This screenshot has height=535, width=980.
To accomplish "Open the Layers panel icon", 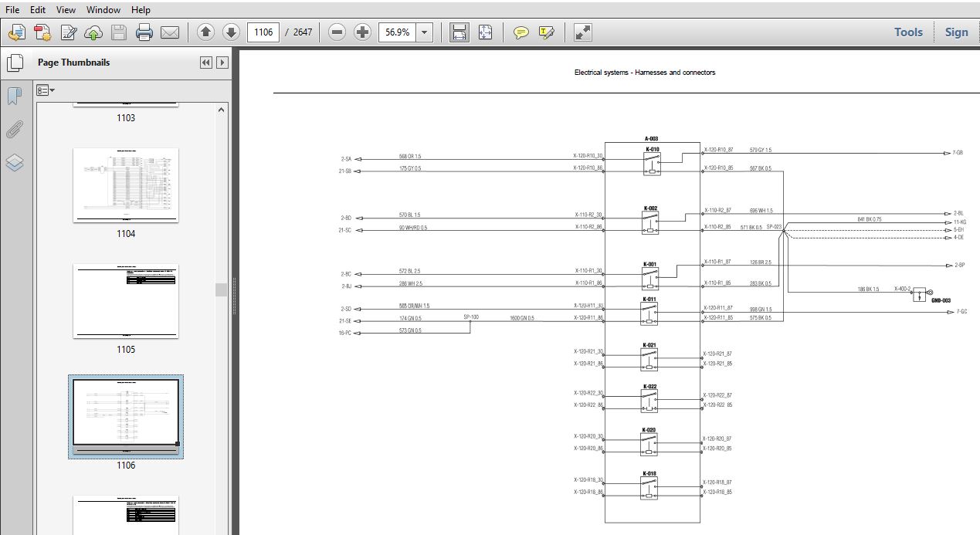I will coord(14,162).
